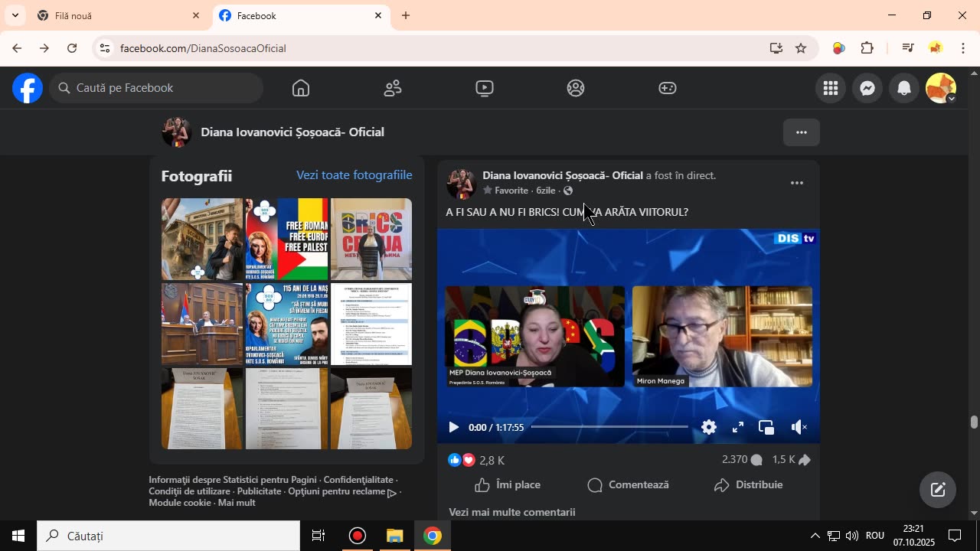View the 2.370 comments count
The width and height of the screenshot is (980, 551).
[742, 460]
